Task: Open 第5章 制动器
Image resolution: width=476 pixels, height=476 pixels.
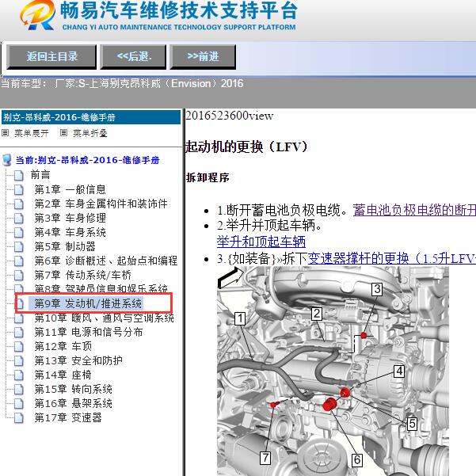Action: click(65, 246)
